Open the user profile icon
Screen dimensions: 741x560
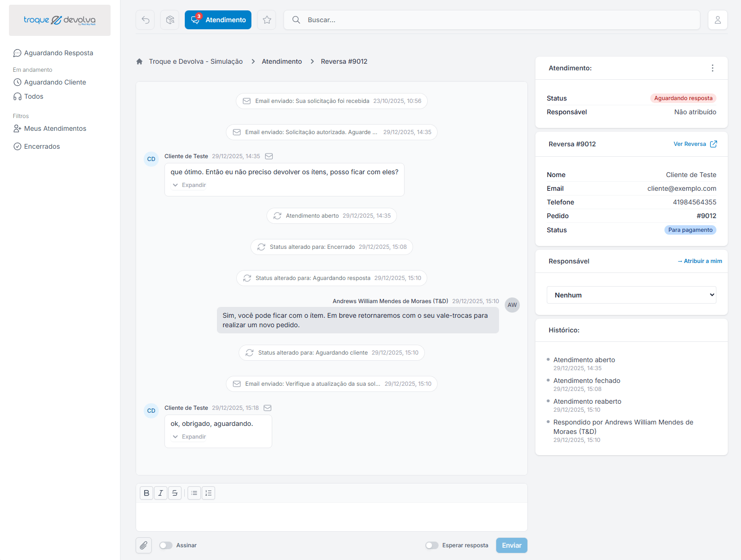pyautogui.click(x=717, y=20)
